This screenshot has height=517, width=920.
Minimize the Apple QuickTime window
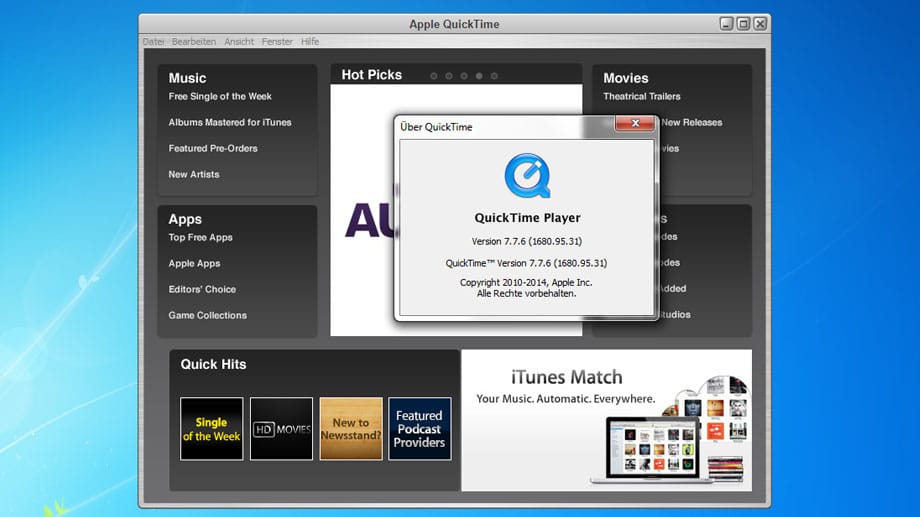(x=726, y=23)
